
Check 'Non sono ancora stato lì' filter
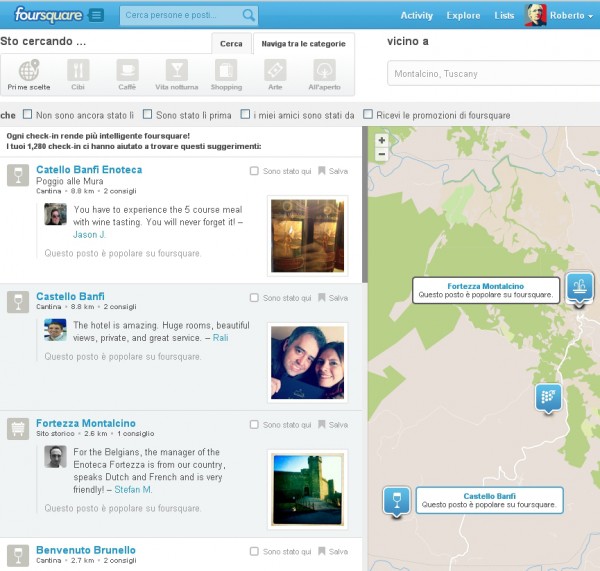point(28,114)
